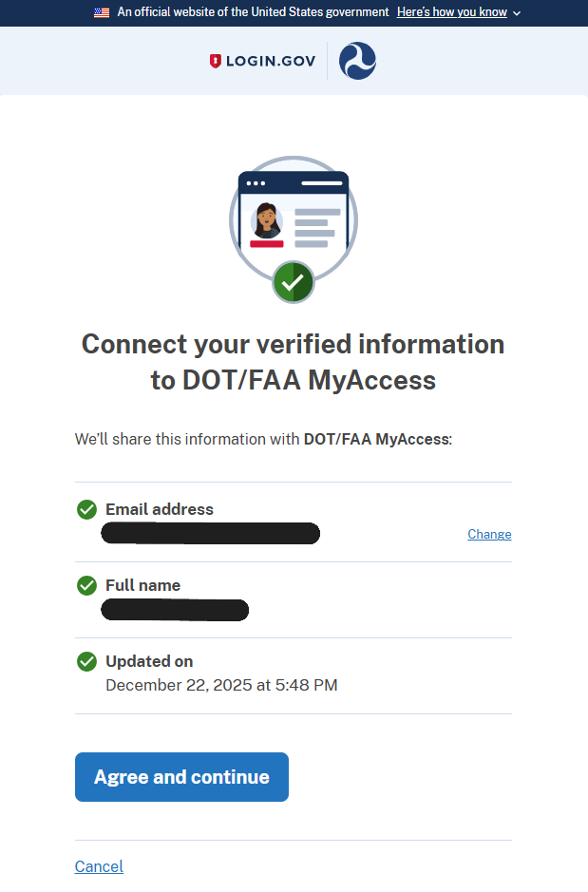The width and height of the screenshot is (588, 892).
Task: Click the redacted email address field
Action: pyautogui.click(x=210, y=533)
